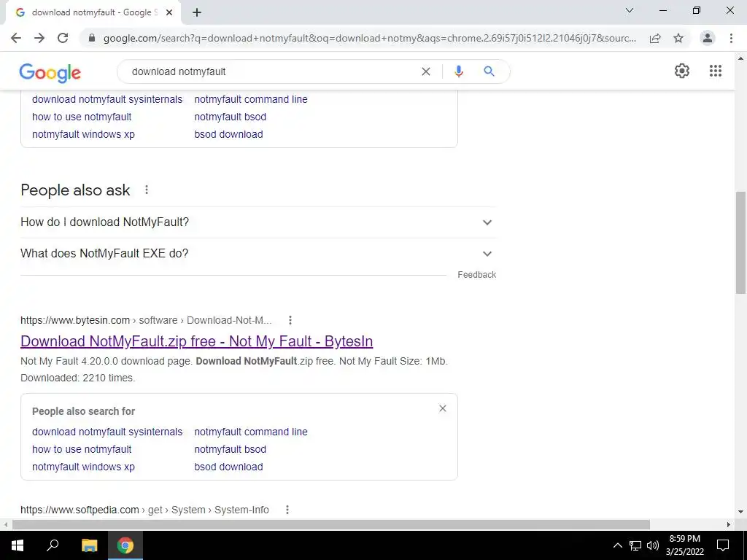
Task: Expand How do I download NotMyFault?
Action: coord(258,222)
